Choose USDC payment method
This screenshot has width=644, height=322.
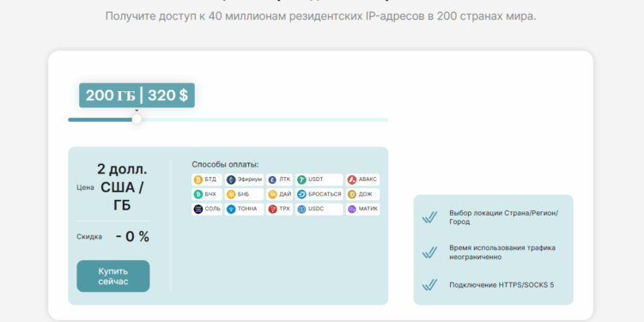(x=319, y=209)
